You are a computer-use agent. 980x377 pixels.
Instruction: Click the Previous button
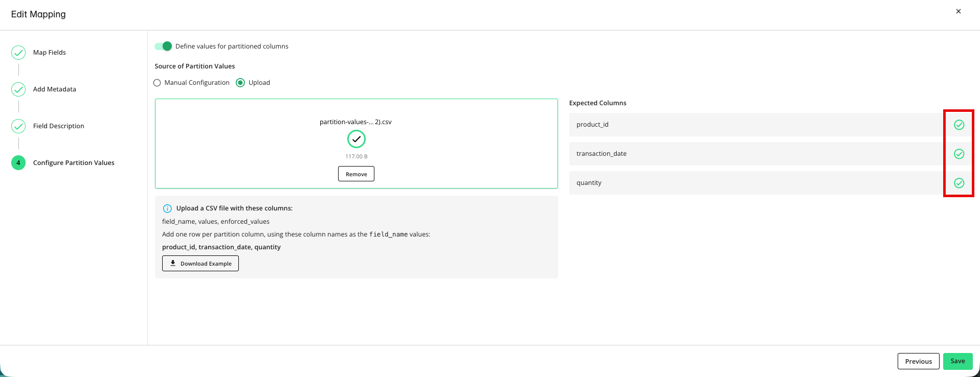click(x=919, y=361)
